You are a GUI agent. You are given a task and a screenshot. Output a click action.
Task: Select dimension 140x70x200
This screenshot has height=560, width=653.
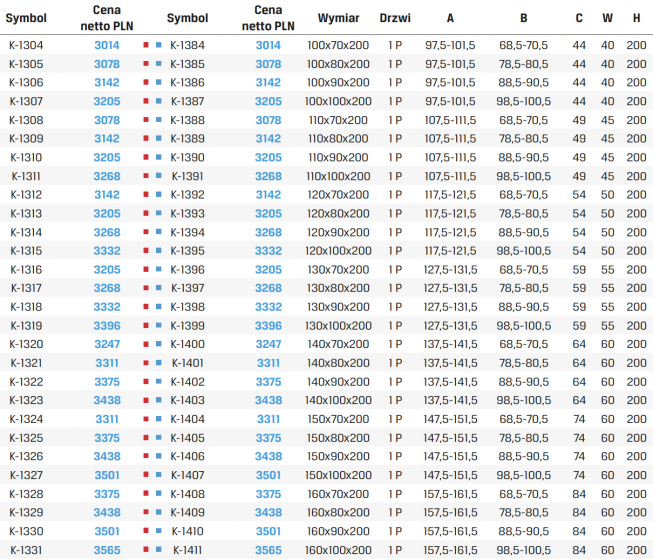point(338,344)
